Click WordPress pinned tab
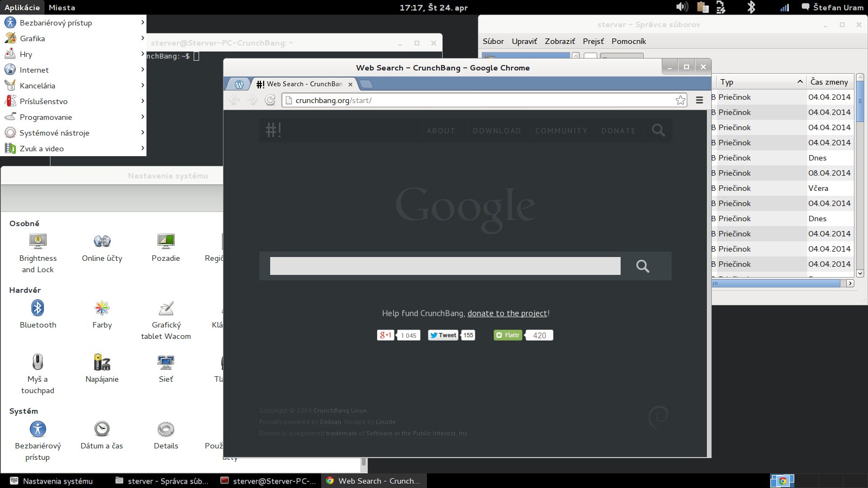Screen dimensions: 868x488 click(x=239, y=84)
